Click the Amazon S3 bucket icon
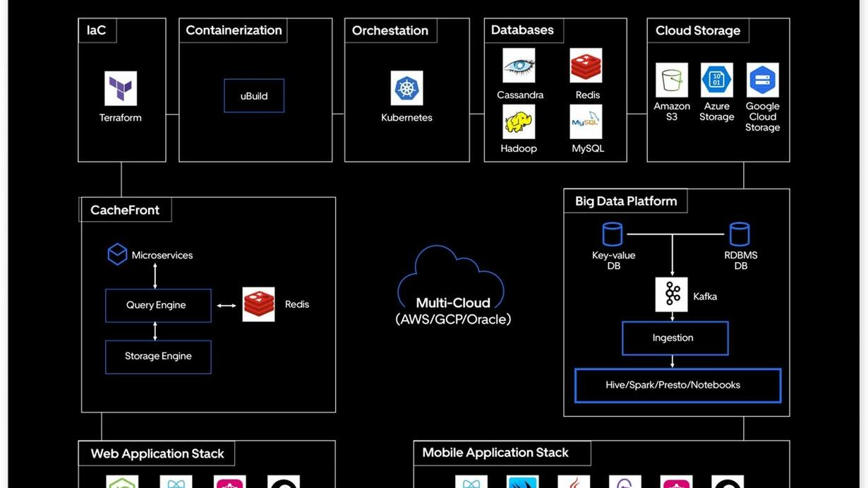The height and width of the screenshot is (488, 868). [672, 81]
